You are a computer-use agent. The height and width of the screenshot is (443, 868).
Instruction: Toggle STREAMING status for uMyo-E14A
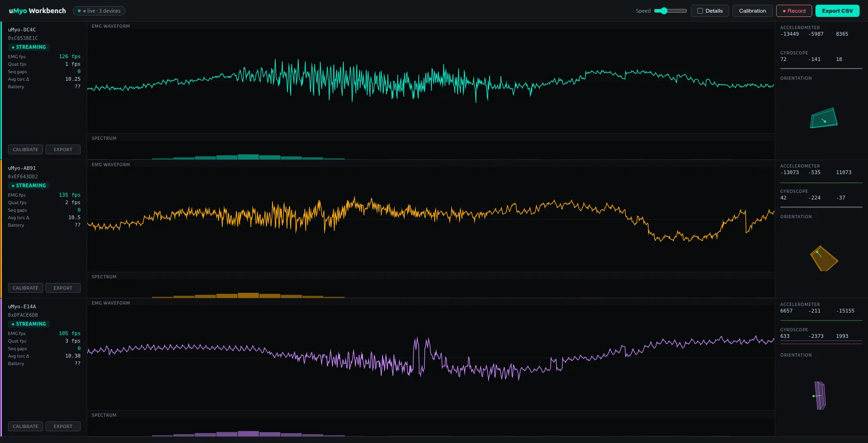[x=29, y=324]
